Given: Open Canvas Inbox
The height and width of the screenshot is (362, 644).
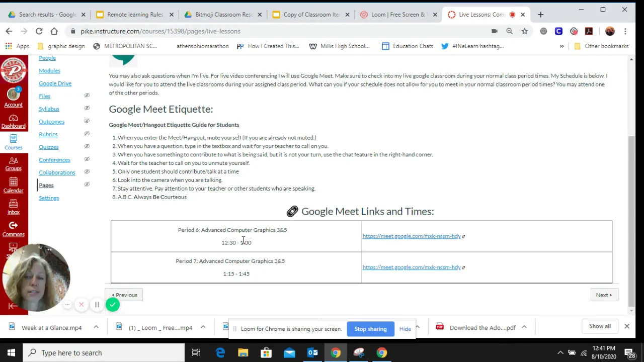Looking at the screenshot, I should point(14,207).
